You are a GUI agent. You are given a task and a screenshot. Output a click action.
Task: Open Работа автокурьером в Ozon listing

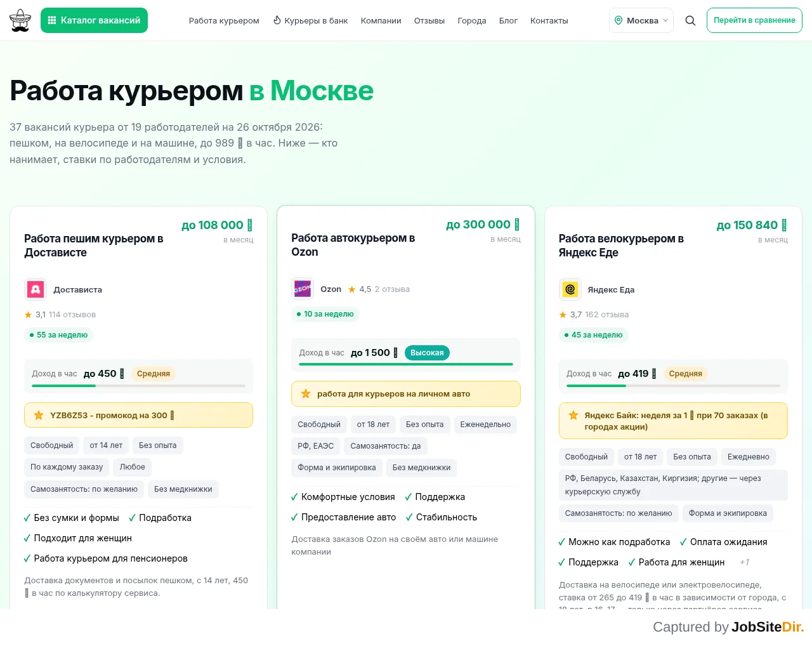(353, 245)
